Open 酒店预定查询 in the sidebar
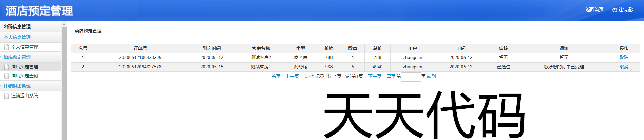Screen dimensions: 644x140 (x=24, y=76)
